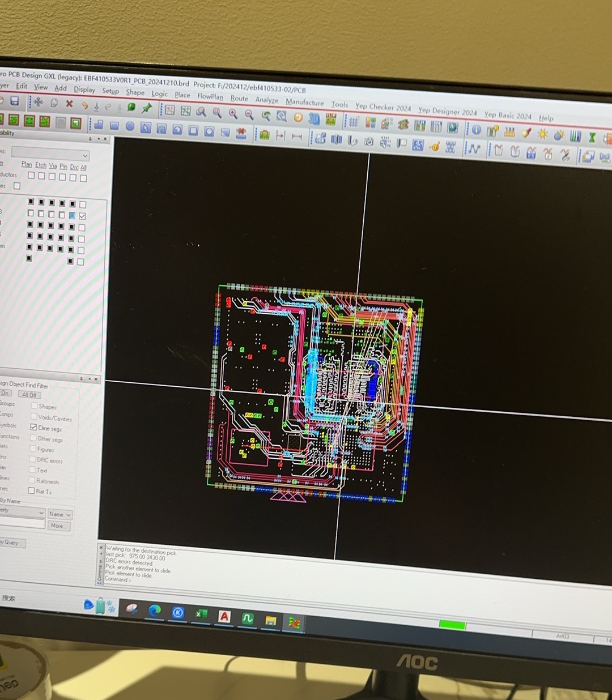Open the Manufacture menu

click(x=305, y=102)
